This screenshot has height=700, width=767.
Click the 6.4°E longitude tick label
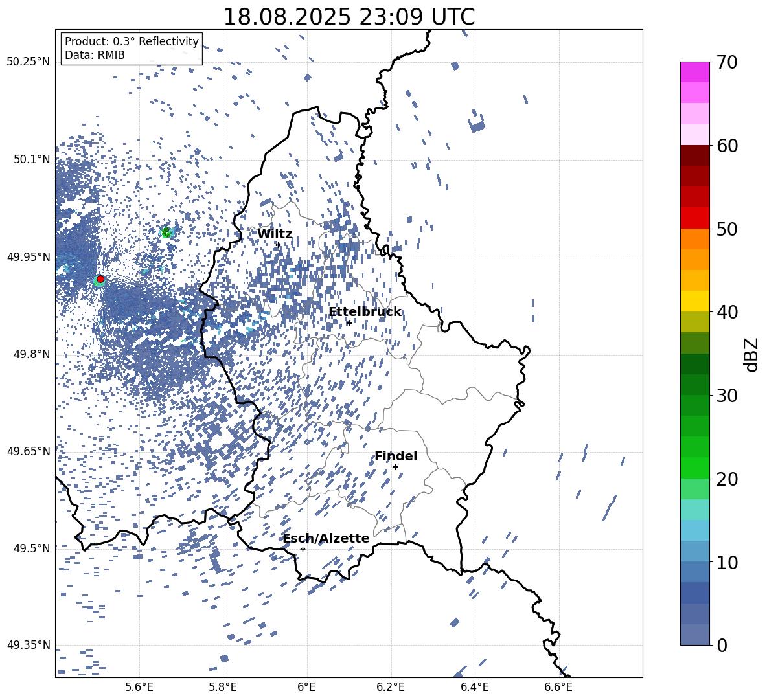click(474, 687)
